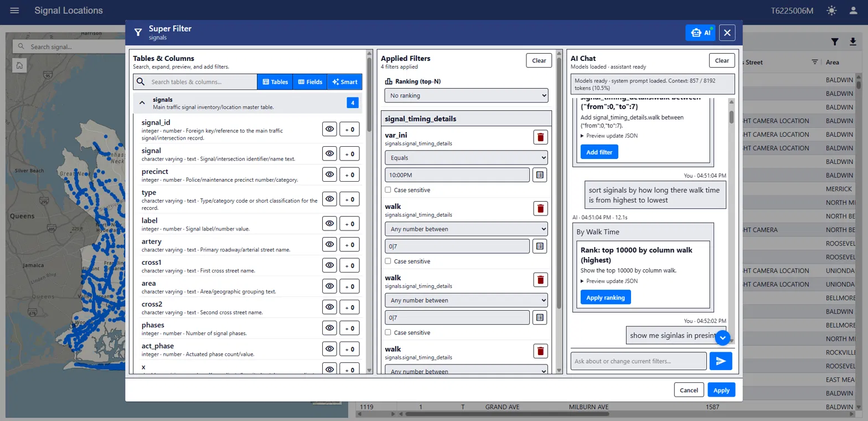868x421 pixels.
Task: Preview the signal_id column
Action: coord(329,129)
